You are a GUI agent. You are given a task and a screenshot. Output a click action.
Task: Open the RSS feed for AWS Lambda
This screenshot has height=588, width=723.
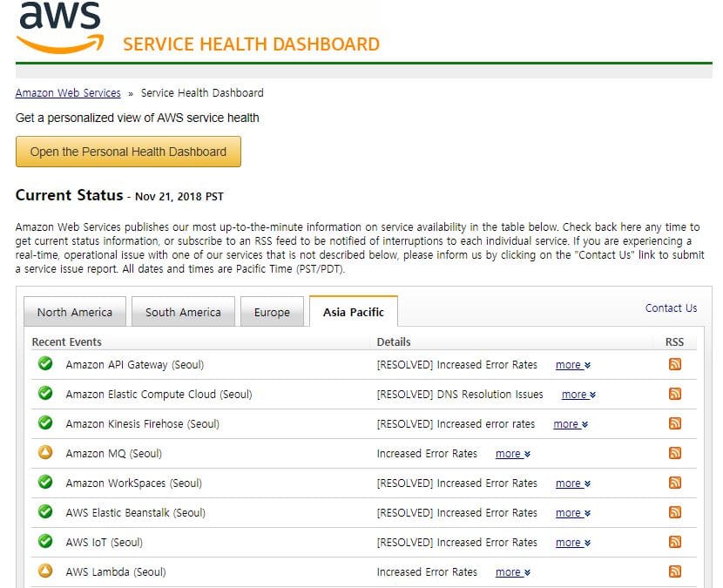674,571
